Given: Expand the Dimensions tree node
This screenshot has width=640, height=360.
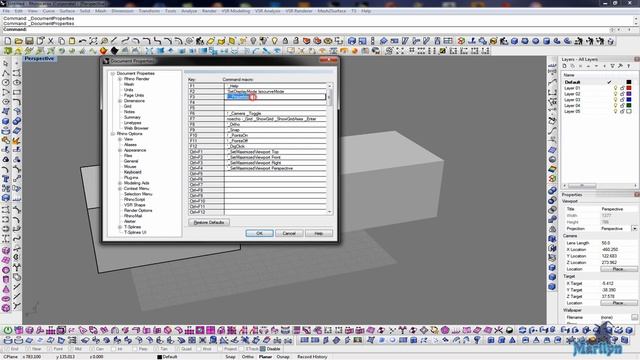Looking at the screenshot, I should pos(120,101).
